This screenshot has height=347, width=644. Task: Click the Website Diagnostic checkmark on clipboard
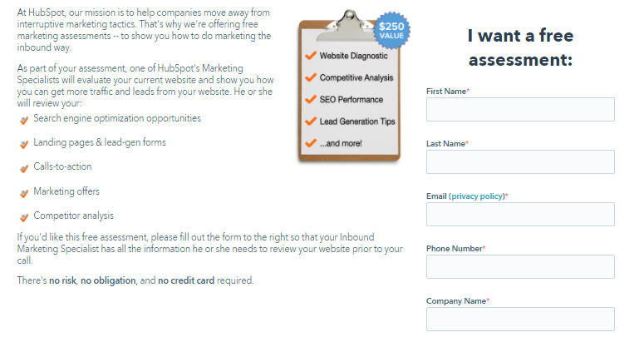coord(311,56)
